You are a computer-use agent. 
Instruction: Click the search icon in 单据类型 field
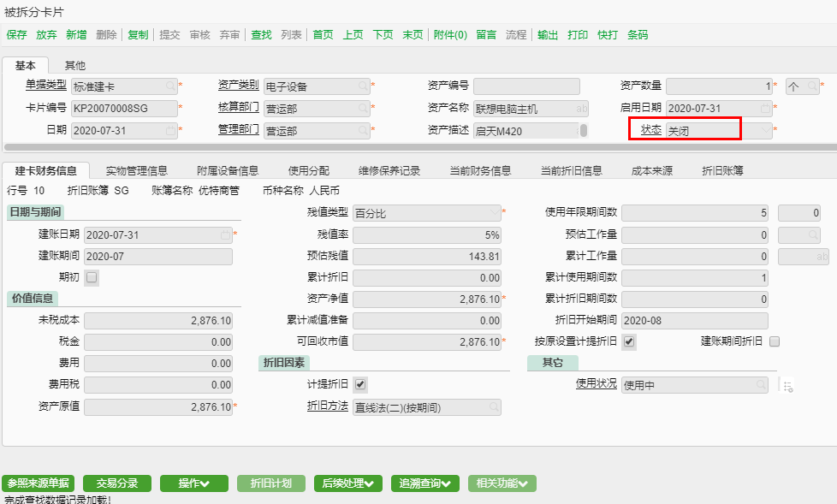(x=170, y=86)
